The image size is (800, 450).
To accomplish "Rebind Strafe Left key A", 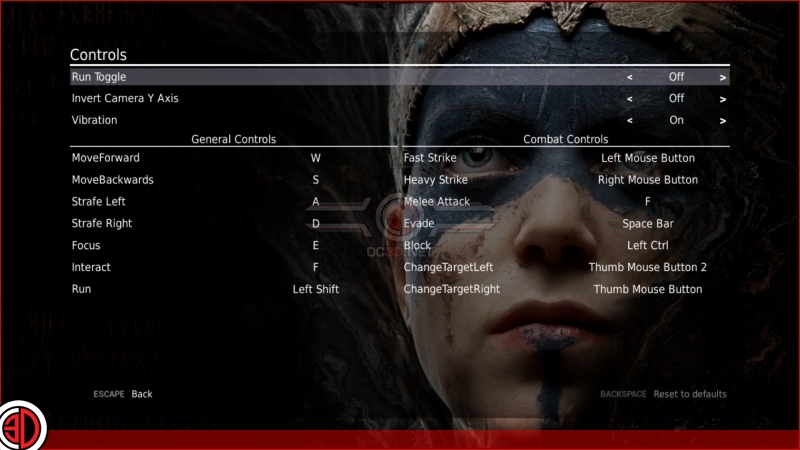I will [315, 202].
